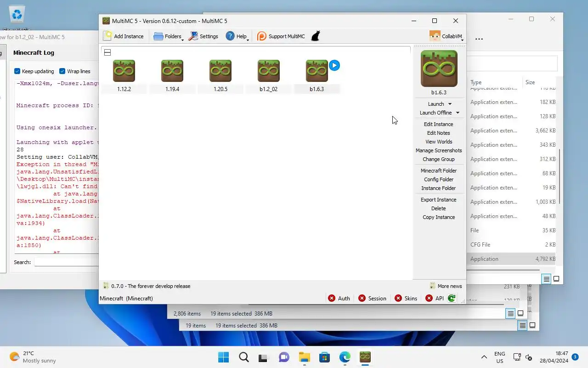Click the Type column header in Explorer

tap(476, 82)
